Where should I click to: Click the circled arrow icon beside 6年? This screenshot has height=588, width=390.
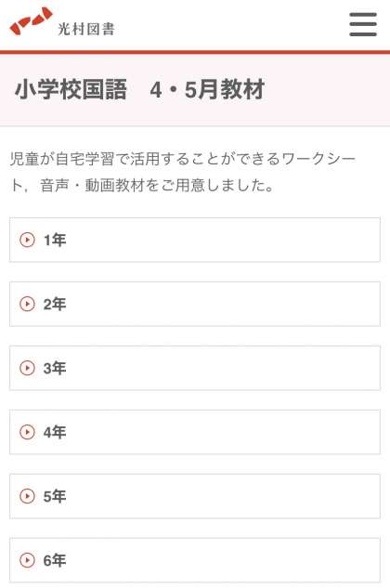(x=27, y=560)
